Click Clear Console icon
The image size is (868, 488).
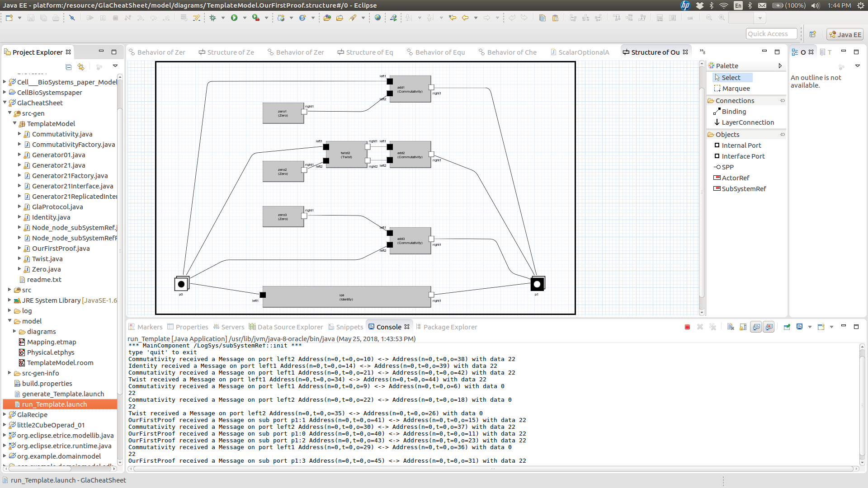[x=731, y=327]
